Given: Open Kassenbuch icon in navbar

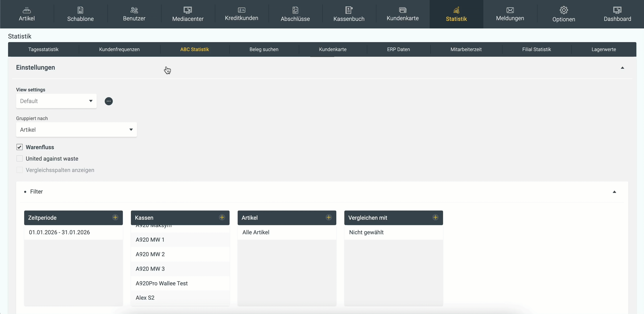Looking at the screenshot, I should [349, 10].
